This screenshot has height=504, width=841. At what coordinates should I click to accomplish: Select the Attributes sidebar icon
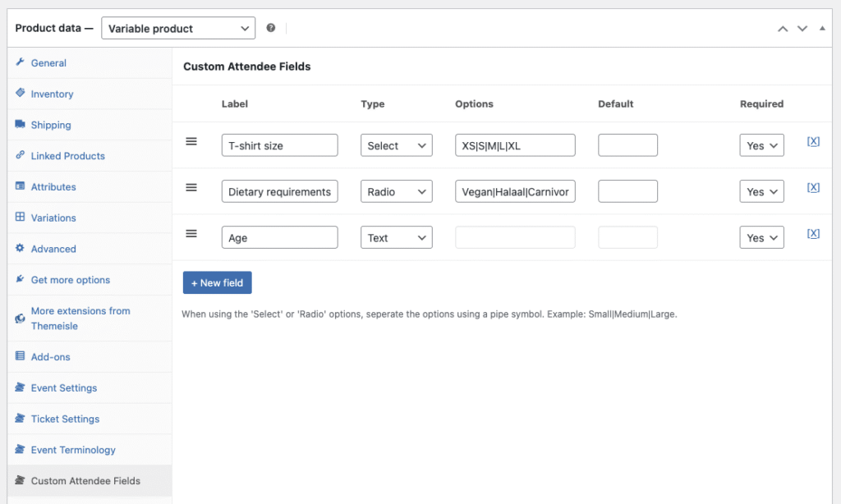click(21, 186)
